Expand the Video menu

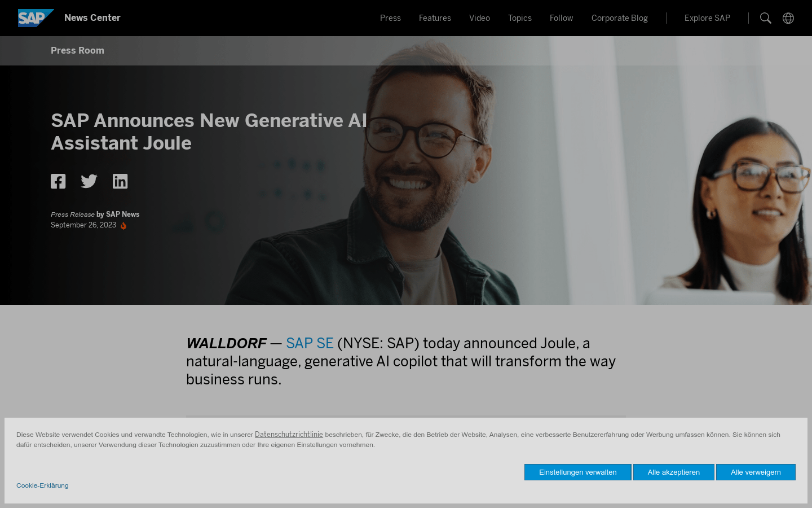pos(479,18)
